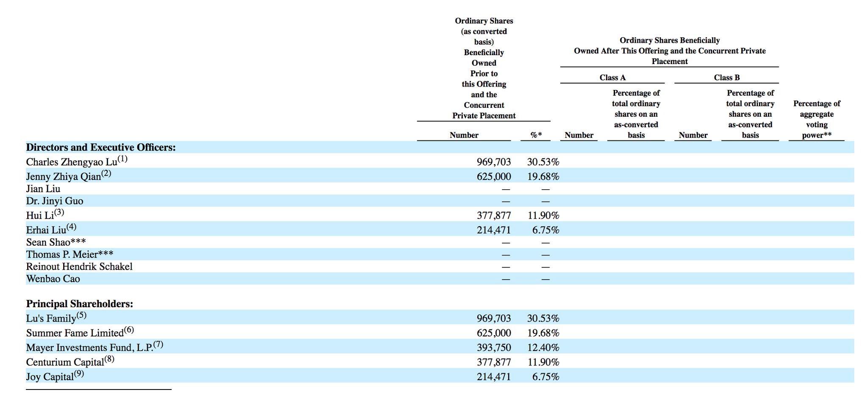The width and height of the screenshot is (868, 398).
Task: Select 6.75% in Joy Capital row
Action: tap(546, 377)
